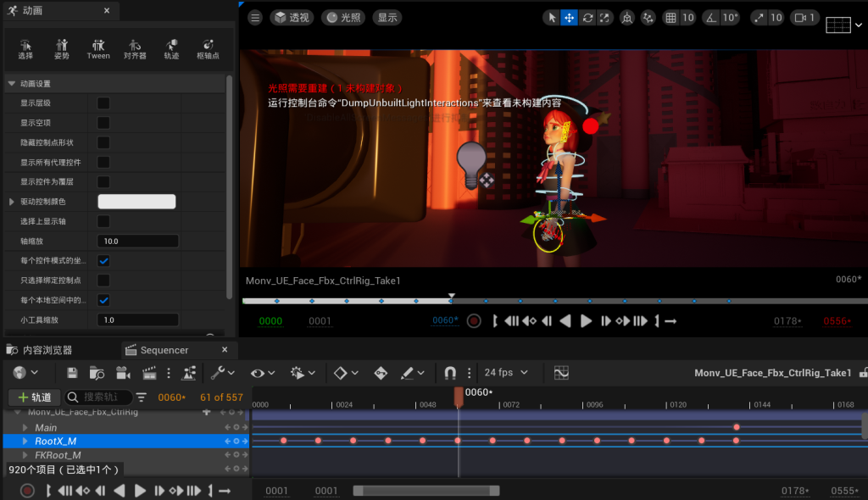868x500 pixels.
Task: Uncheck the 每个本地空间中的... checkbox
Action: pos(103,300)
